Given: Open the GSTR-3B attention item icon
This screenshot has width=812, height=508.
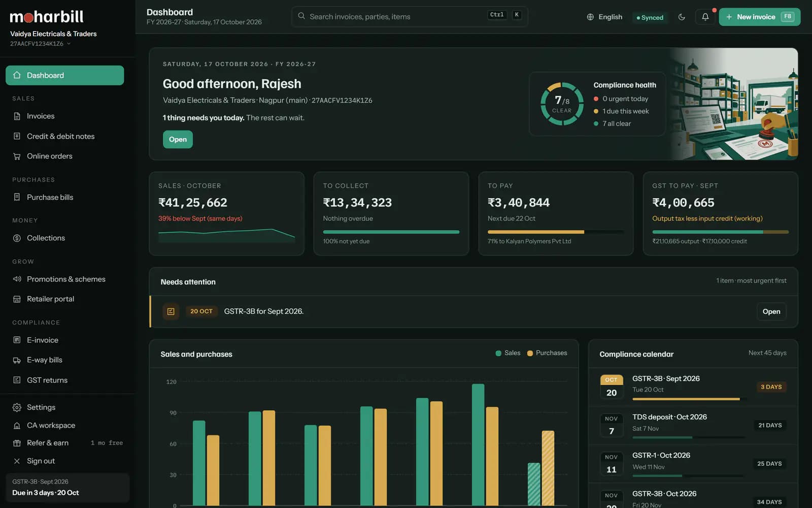Looking at the screenshot, I should [171, 311].
